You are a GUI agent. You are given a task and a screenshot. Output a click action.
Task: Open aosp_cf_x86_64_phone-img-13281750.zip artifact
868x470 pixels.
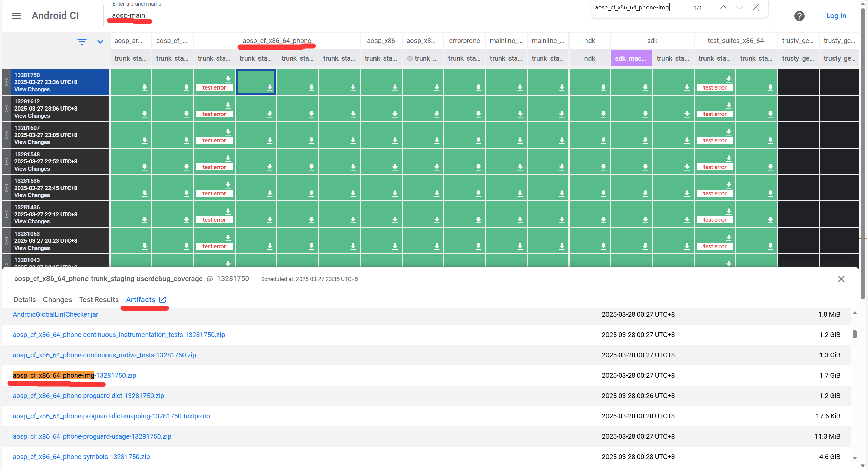coord(74,375)
